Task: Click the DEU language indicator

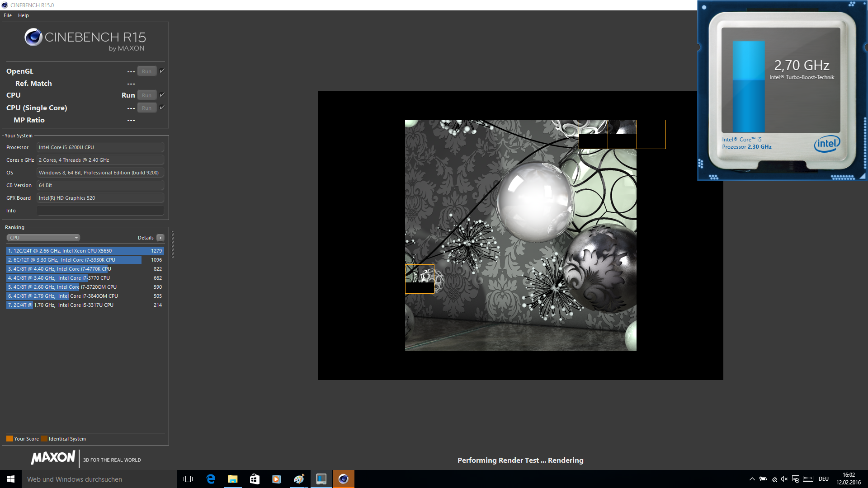Action: click(x=824, y=479)
